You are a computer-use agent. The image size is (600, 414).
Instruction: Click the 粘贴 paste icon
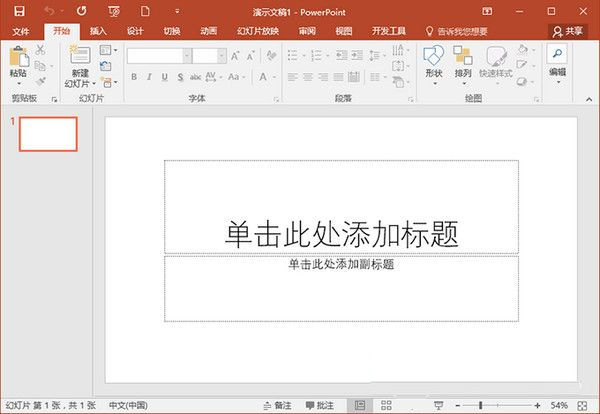pyautogui.click(x=18, y=56)
